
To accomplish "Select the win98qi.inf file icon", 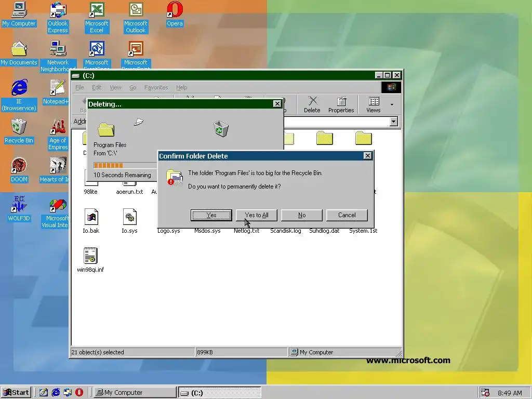I will [90, 256].
